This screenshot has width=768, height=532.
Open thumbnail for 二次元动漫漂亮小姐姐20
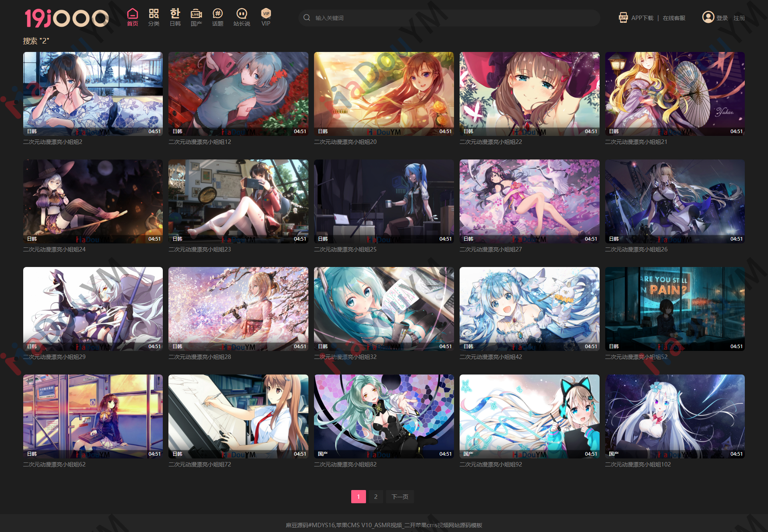(x=384, y=94)
